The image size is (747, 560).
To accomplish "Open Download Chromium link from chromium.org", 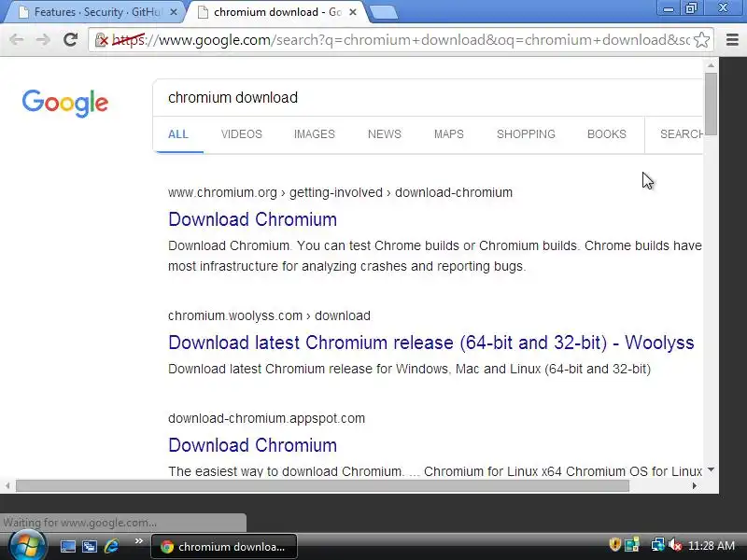I will pos(252,219).
